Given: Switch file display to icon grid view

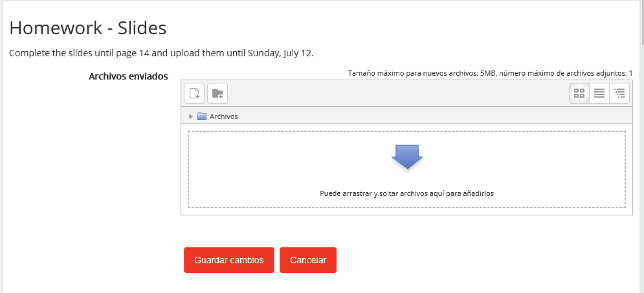Looking at the screenshot, I should (579, 93).
